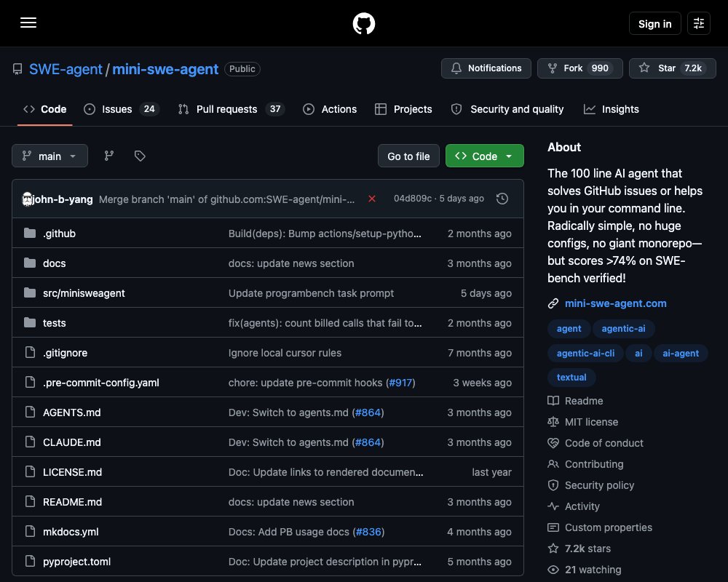The width and height of the screenshot is (728, 582).
Task: Open john-b-yang avatar image
Action: [x=27, y=199]
